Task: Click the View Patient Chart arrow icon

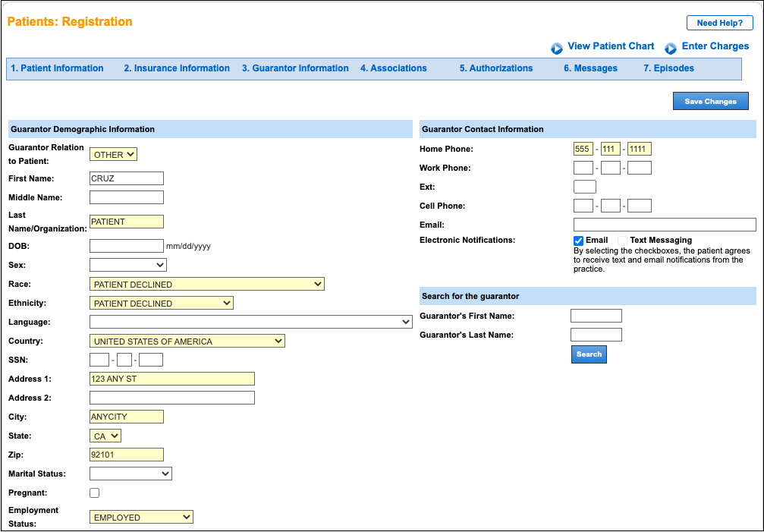Action: click(x=557, y=46)
